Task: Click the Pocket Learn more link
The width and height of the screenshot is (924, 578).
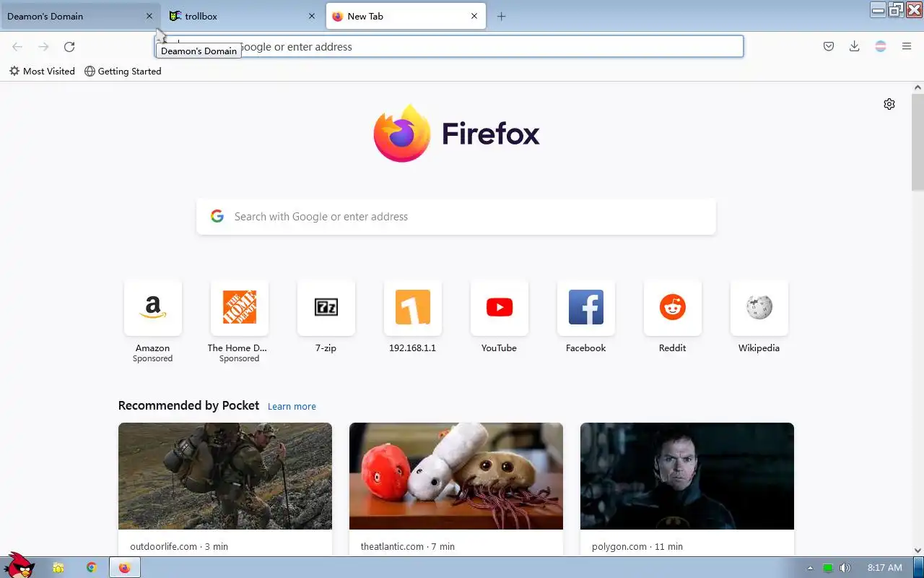Action: click(292, 407)
